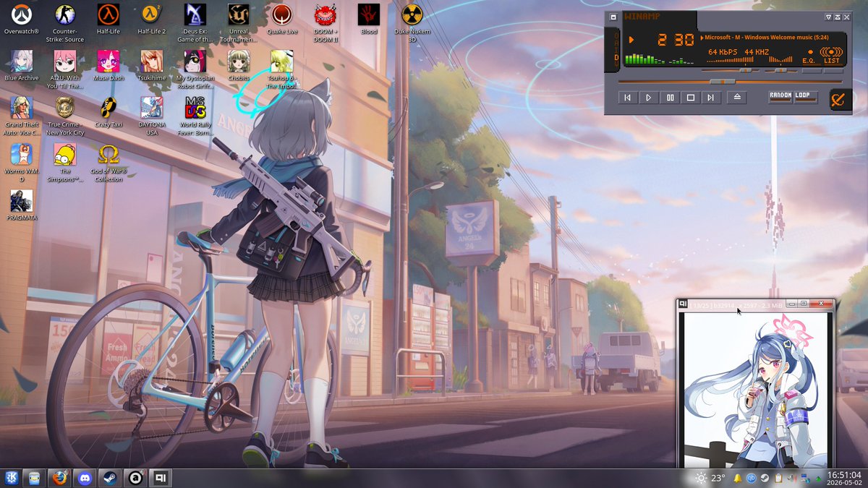
Task: Open the KDE application launcher
Action: coord(12,478)
